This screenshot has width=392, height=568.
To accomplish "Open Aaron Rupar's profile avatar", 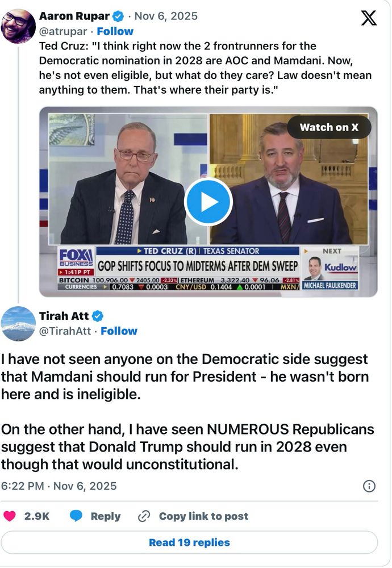I will click(x=18, y=26).
